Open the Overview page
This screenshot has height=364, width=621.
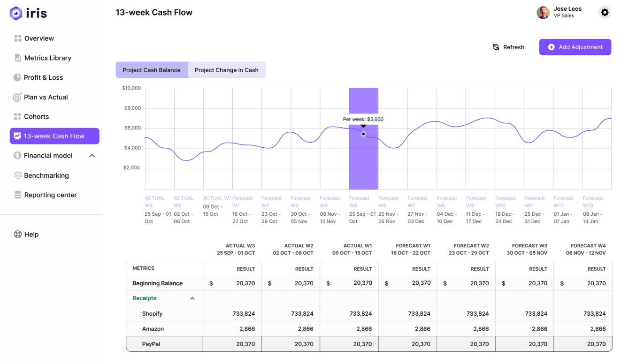[x=39, y=38]
